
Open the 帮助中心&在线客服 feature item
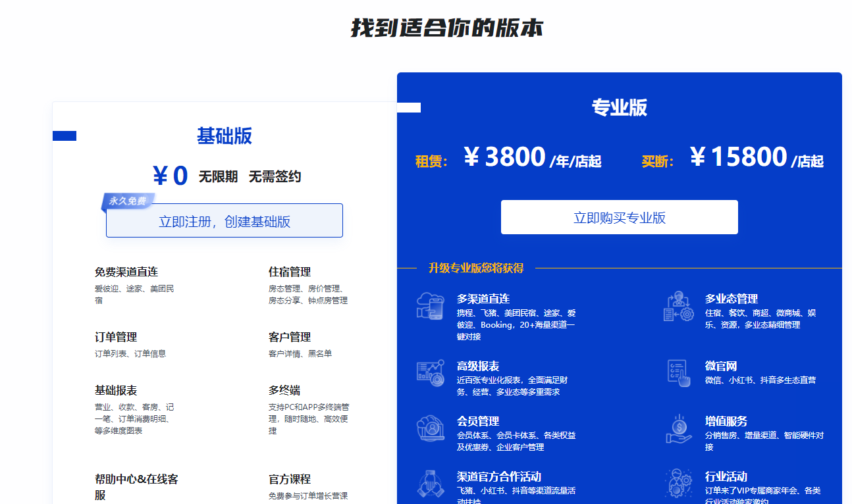tap(136, 487)
